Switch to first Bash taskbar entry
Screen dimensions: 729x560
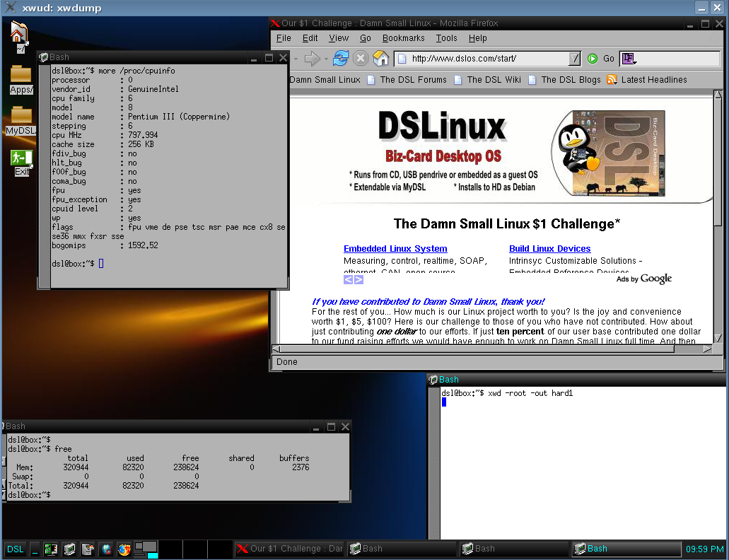(x=401, y=549)
